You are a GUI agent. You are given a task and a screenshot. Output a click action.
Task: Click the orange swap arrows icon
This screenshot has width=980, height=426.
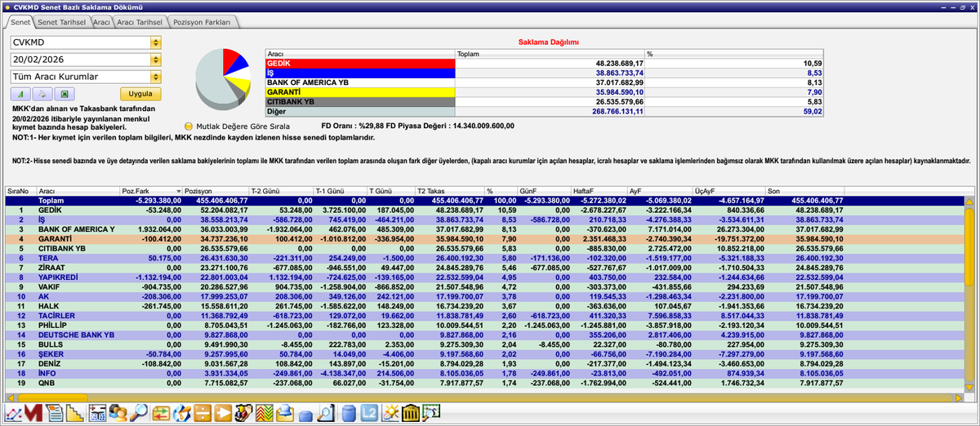coord(161,414)
